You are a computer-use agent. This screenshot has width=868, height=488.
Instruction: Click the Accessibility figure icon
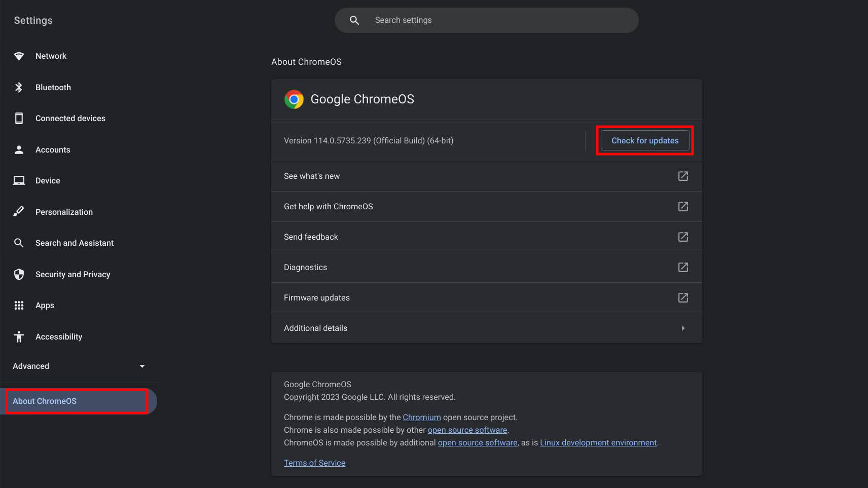click(19, 336)
